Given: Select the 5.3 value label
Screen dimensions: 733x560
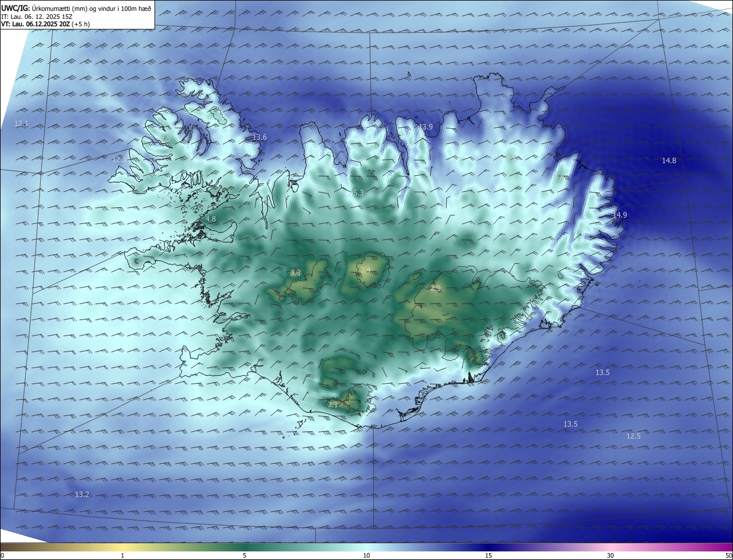Looking at the screenshot, I should click(x=358, y=194).
